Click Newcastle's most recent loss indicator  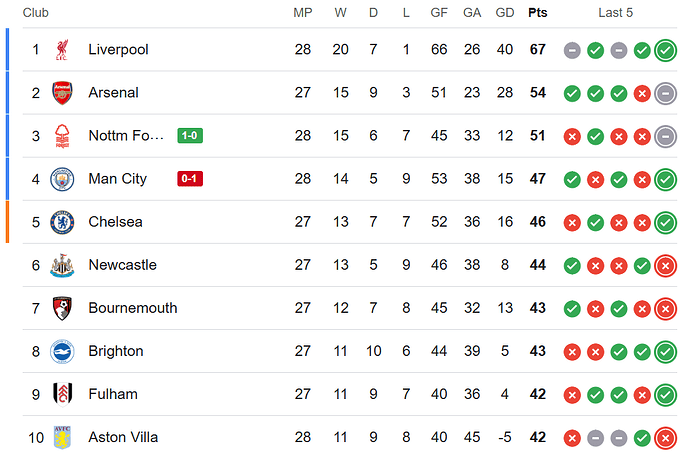(x=665, y=266)
